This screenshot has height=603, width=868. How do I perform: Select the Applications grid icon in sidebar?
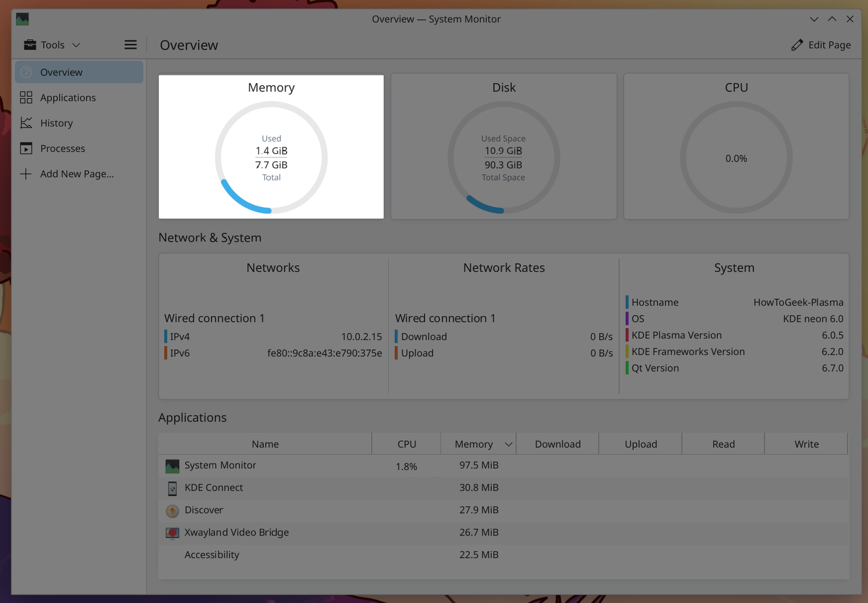pyautogui.click(x=26, y=97)
